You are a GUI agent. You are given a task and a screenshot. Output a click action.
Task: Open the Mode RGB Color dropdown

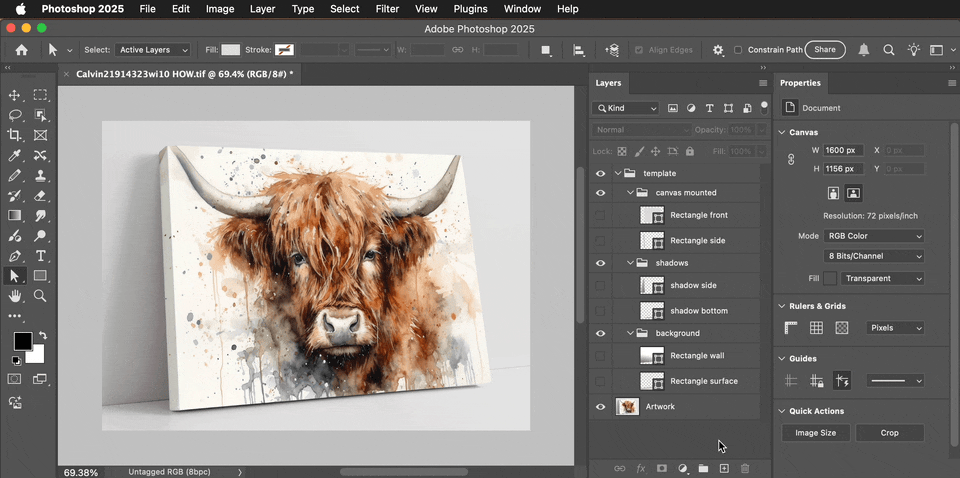[x=874, y=236]
